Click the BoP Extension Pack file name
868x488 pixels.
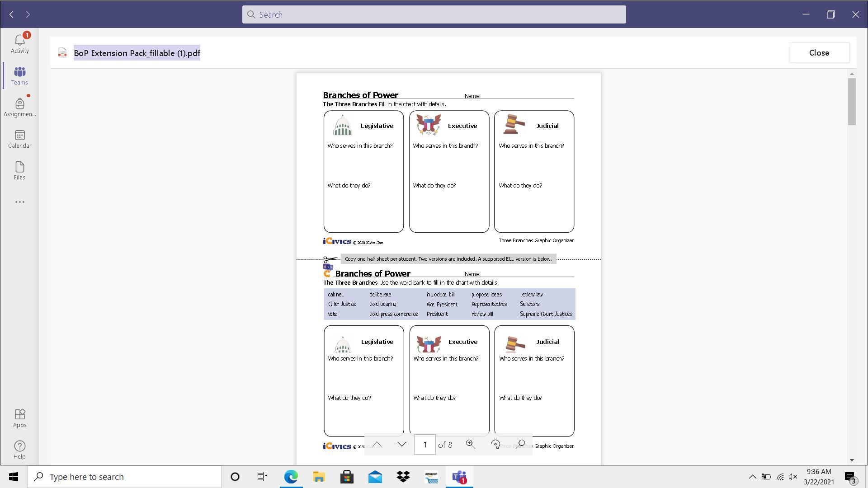click(137, 53)
